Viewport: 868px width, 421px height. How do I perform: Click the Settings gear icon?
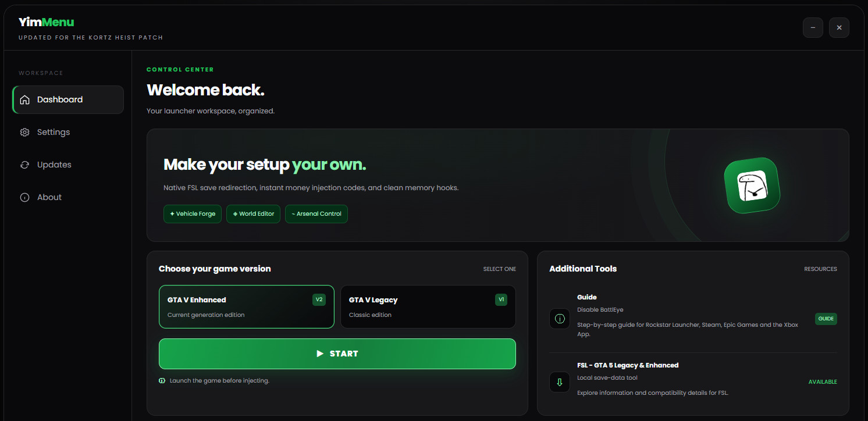tap(24, 132)
